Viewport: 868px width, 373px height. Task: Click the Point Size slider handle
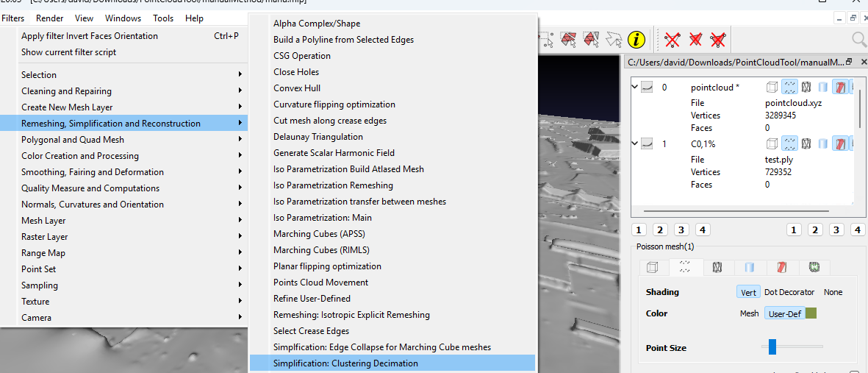click(x=772, y=347)
